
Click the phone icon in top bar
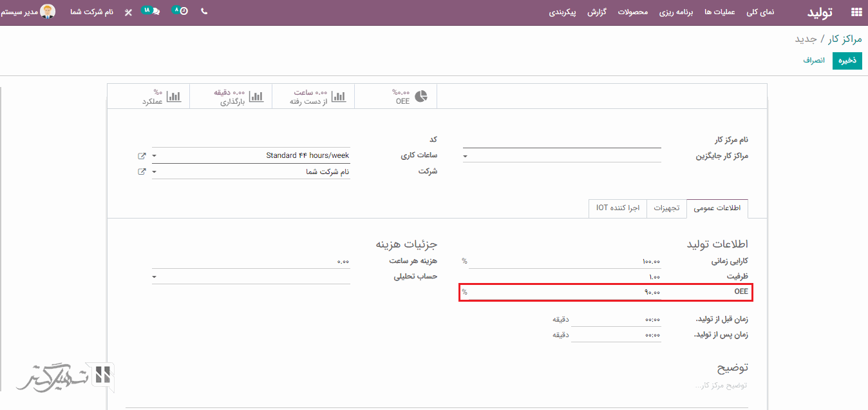(x=204, y=12)
